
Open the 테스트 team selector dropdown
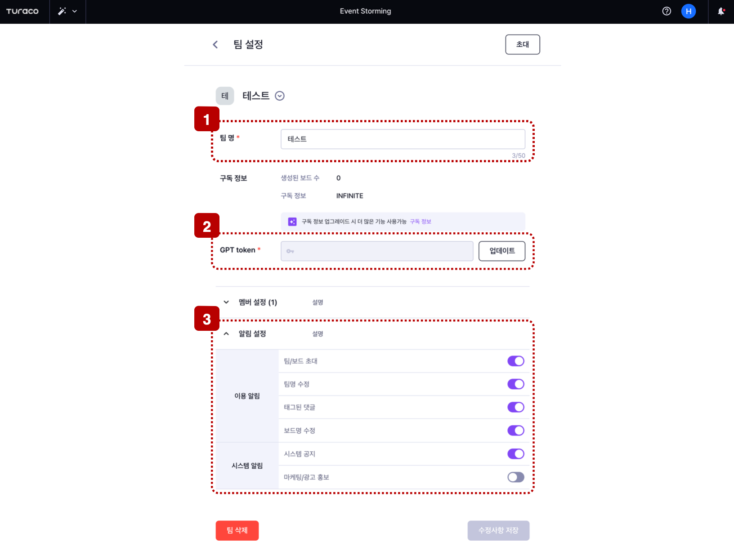[x=280, y=96]
